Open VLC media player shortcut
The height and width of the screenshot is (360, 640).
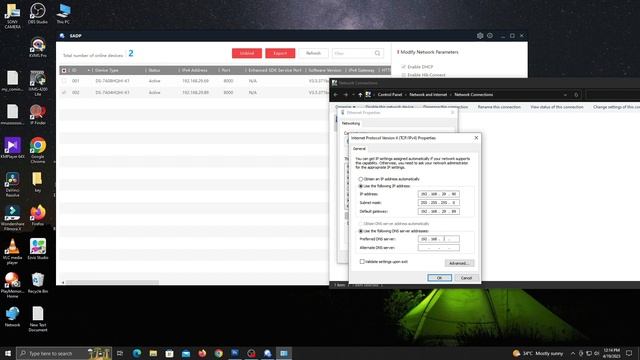(x=12, y=252)
